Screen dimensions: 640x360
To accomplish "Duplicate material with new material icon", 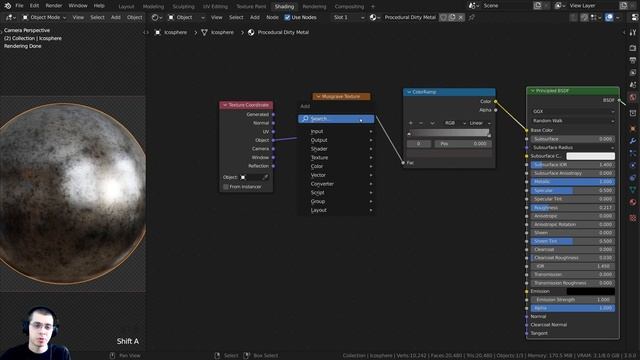I will (x=452, y=18).
